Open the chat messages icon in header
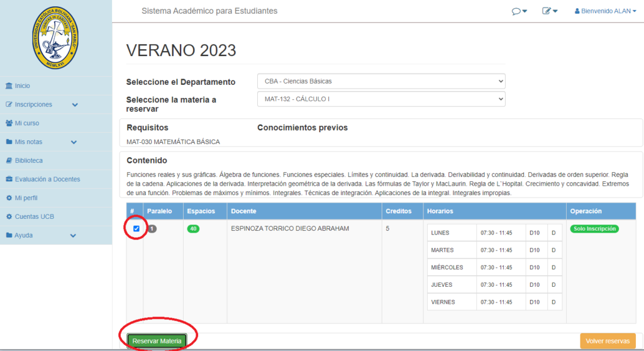Image resolution: width=644 pixels, height=351 pixels. point(517,11)
